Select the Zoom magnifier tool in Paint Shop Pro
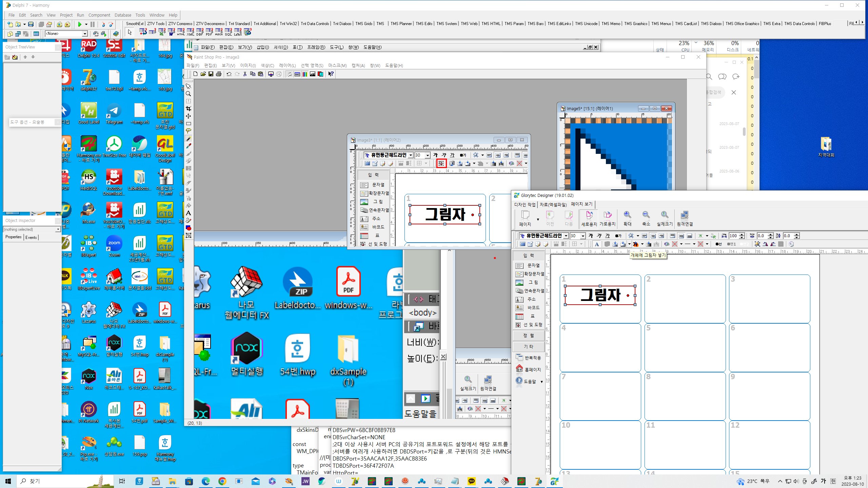Screen dimensions: 868x488 (189, 94)
